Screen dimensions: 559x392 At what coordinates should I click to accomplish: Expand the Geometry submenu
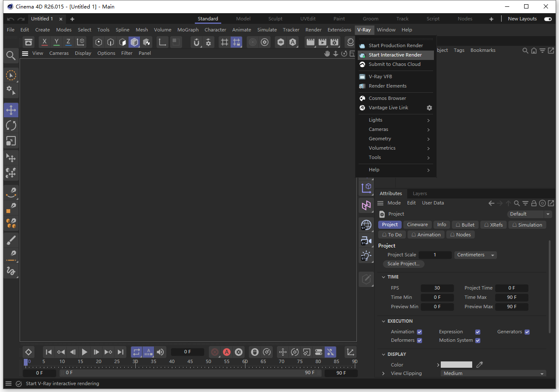pyautogui.click(x=396, y=139)
